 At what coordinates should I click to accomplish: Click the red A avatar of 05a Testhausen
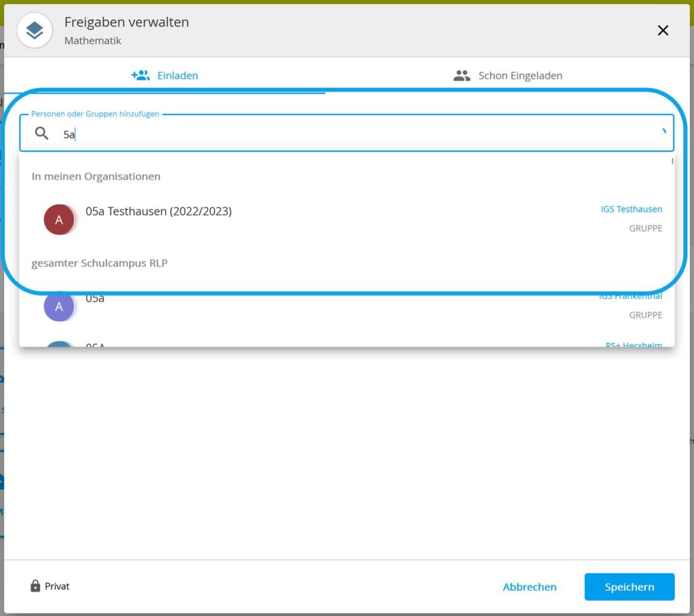(59, 220)
